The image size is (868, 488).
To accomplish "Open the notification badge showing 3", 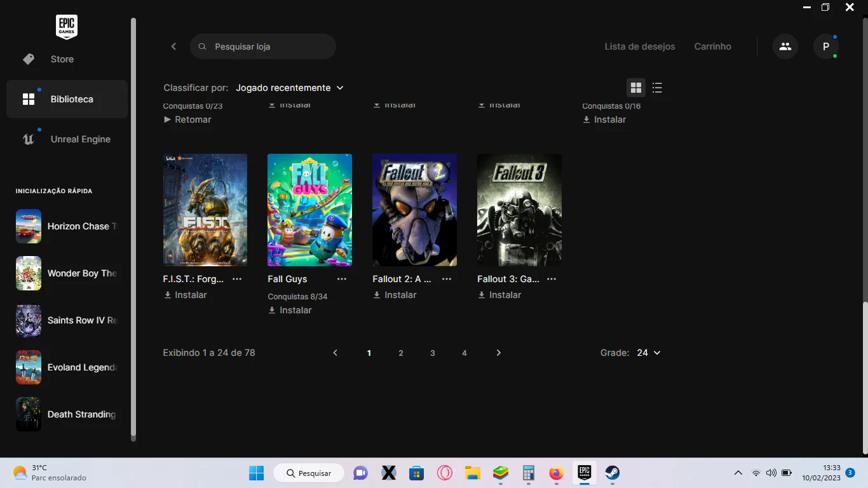I will coord(850,473).
